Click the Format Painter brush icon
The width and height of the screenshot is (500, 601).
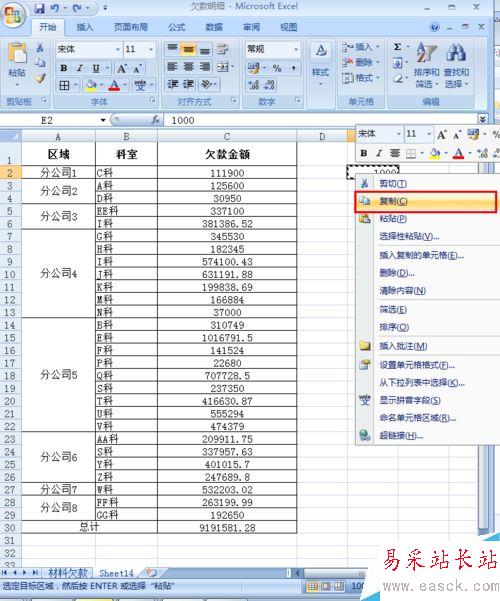[x=40, y=79]
